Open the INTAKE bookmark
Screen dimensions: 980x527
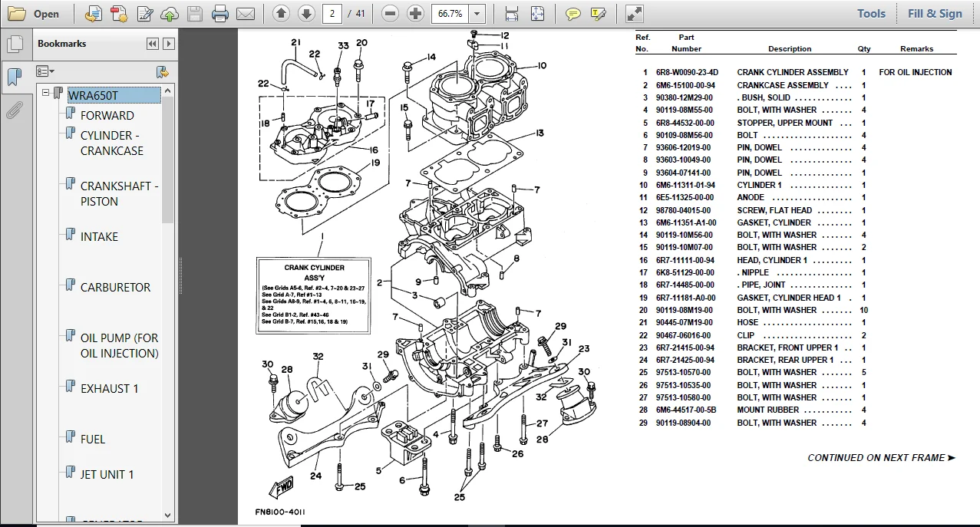click(x=99, y=236)
